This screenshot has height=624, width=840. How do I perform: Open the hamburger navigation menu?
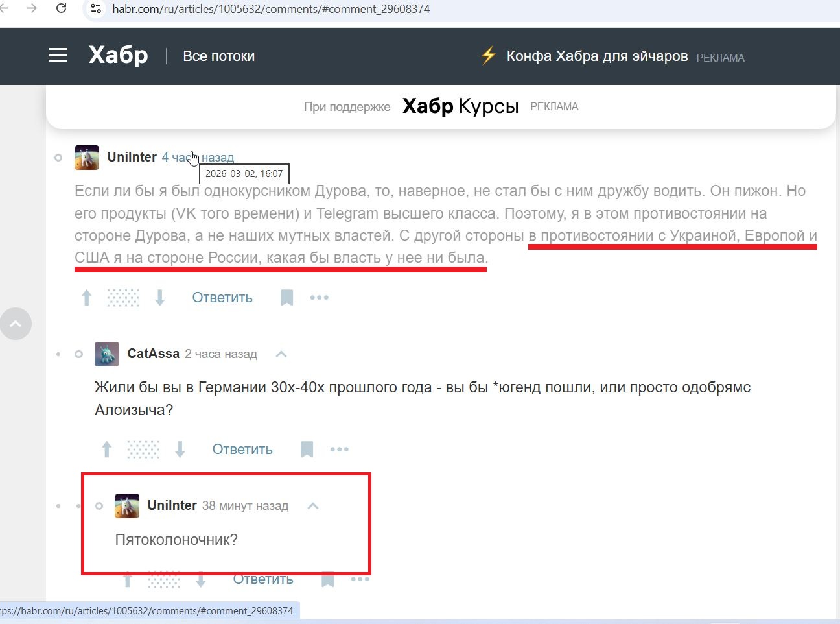[58, 56]
